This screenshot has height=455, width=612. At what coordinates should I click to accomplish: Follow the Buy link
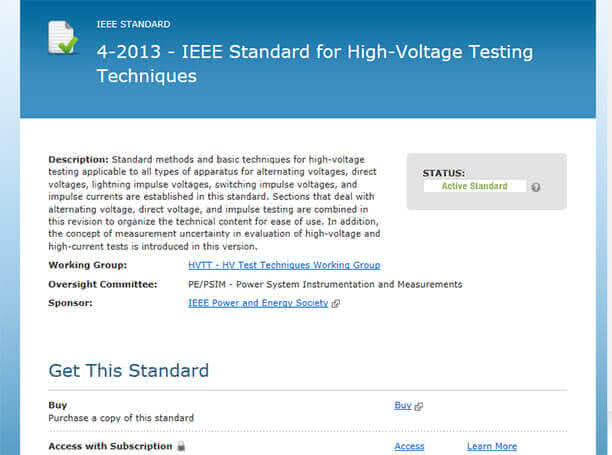[x=403, y=405]
